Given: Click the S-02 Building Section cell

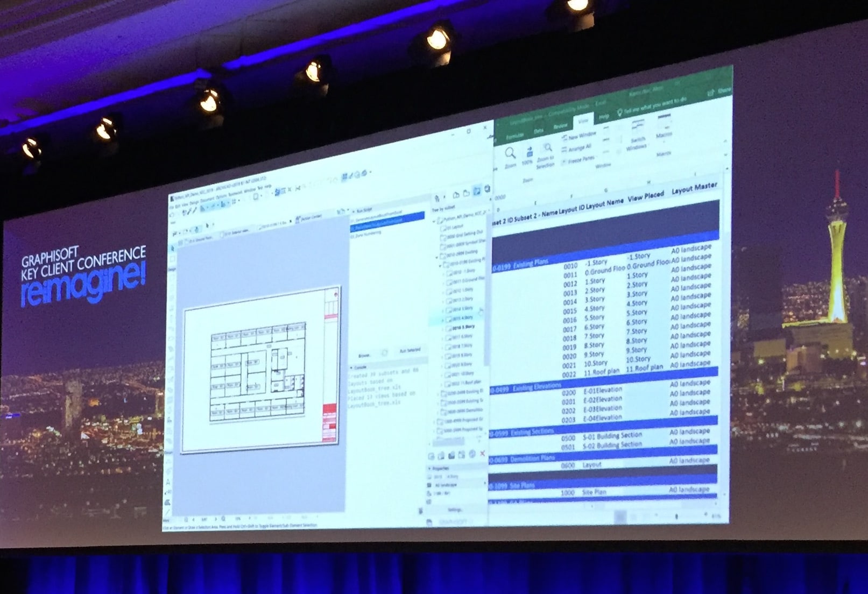Looking at the screenshot, I should tap(612, 445).
